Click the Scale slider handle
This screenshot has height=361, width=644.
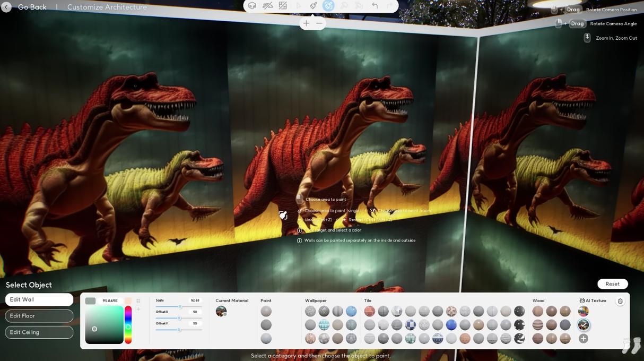(180, 307)
